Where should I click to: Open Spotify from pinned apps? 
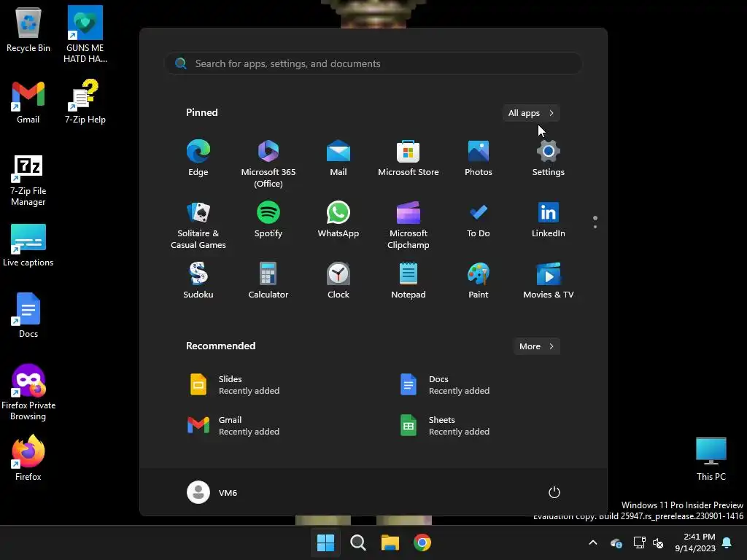[x=268, y=220]
